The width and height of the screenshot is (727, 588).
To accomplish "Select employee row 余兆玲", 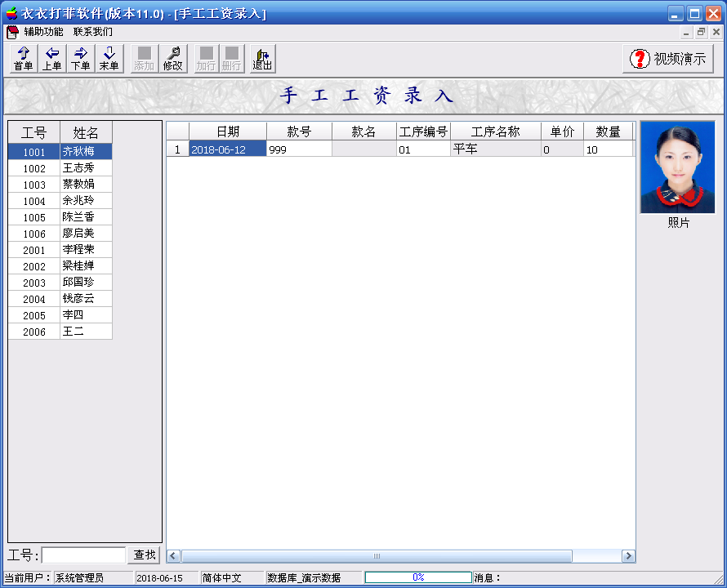I will (60, 200).
